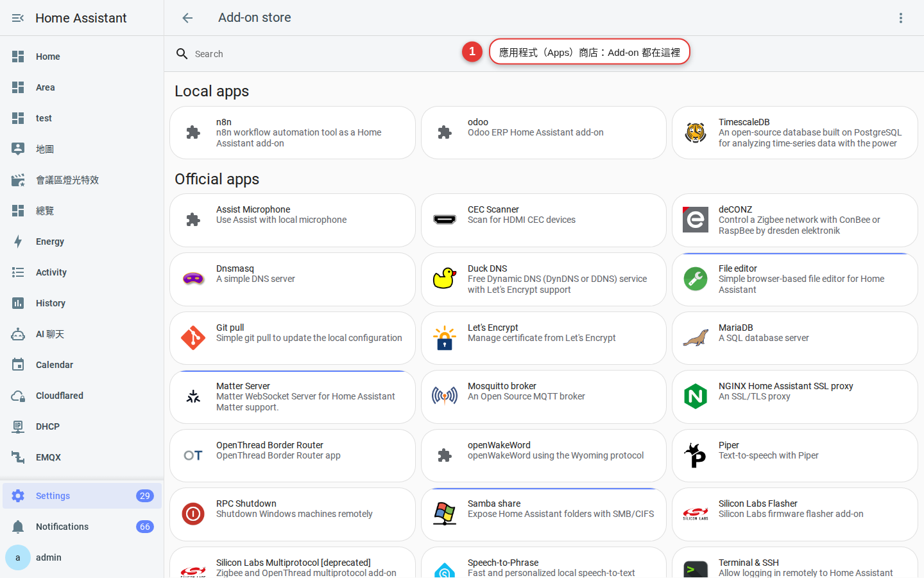This screenshot has height=578, width=924.
Task: Open 總覽 overview in the sidebar
Action: pyautogui.click(x=82, y=211)
